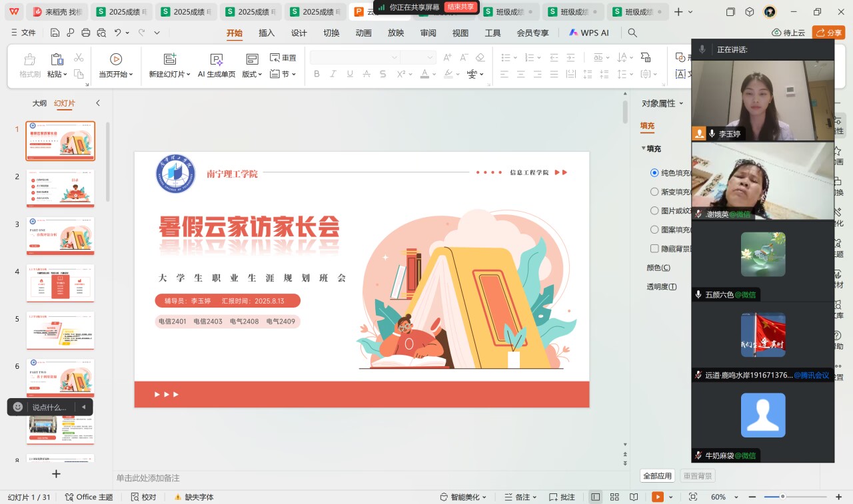Viewport: 853px width, 504px height.
Task: Click the undo arrow icon
Action: tap(118, 33)
